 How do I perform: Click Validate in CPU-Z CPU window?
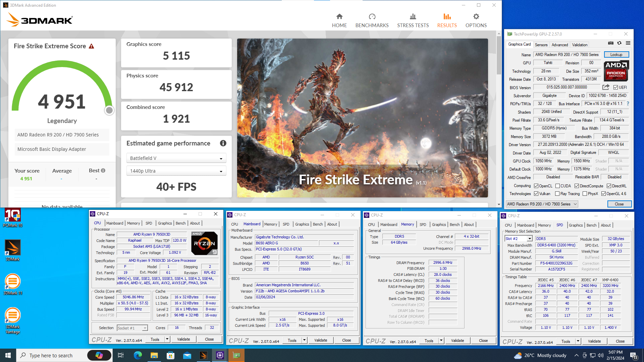[x=183, y=339]
